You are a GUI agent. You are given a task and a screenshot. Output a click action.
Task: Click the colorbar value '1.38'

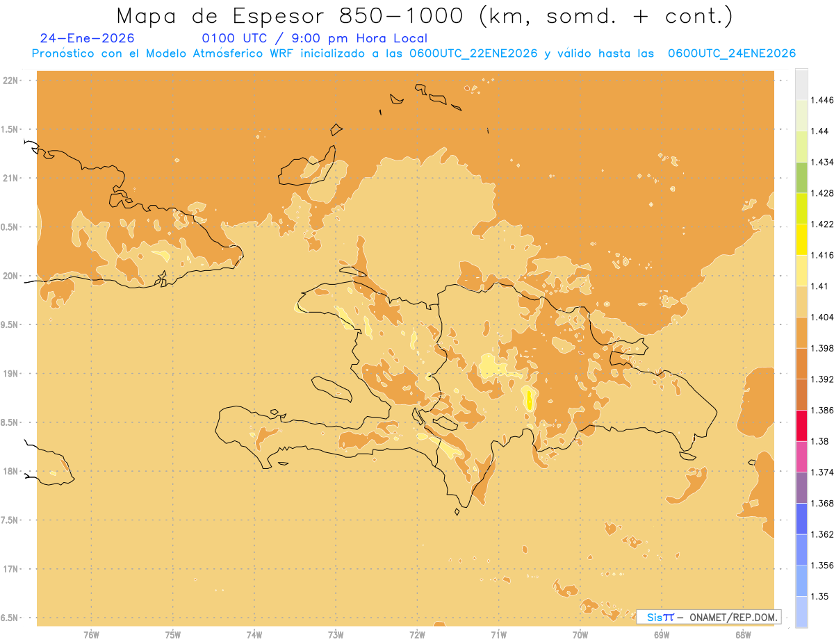point(820,441)
